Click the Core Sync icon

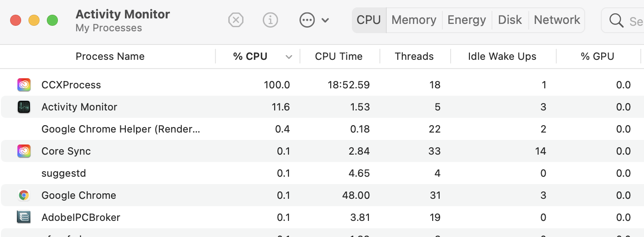[24, 151]
